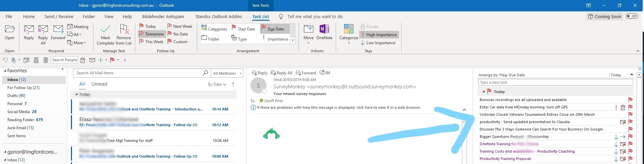Open the More respond options dropdown
The image size is (644, 164).
coord(77,43)
